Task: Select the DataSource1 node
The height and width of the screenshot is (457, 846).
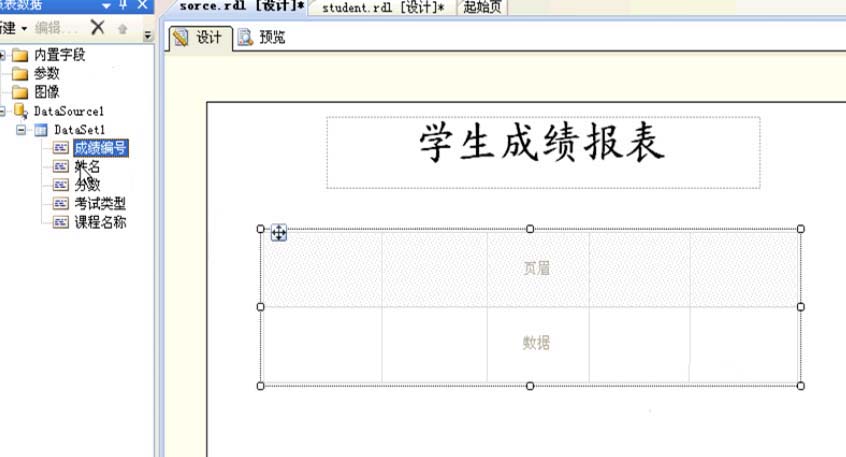Action: pyautogui.click(x=69, y=111)
